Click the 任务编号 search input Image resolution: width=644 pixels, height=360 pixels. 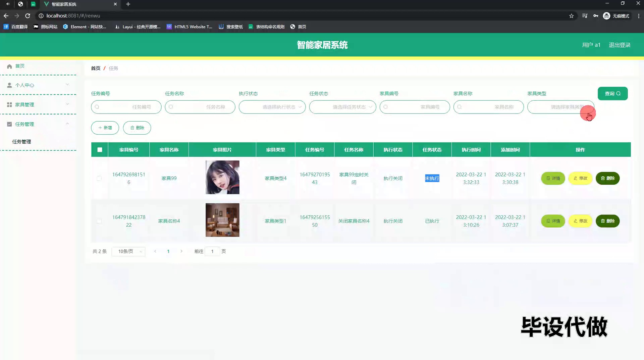click(126, 107)
